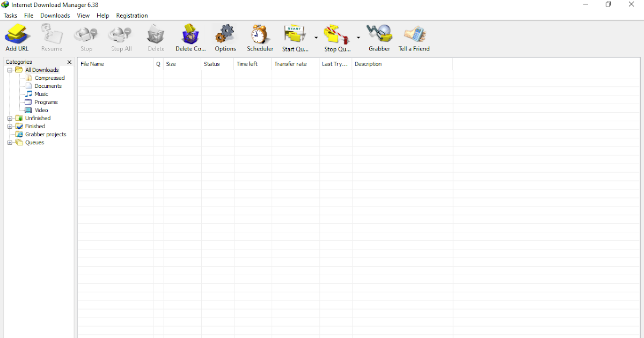Screen dimensions: 644x338
Task: Click the Start Queue icon
Action: 295,34
